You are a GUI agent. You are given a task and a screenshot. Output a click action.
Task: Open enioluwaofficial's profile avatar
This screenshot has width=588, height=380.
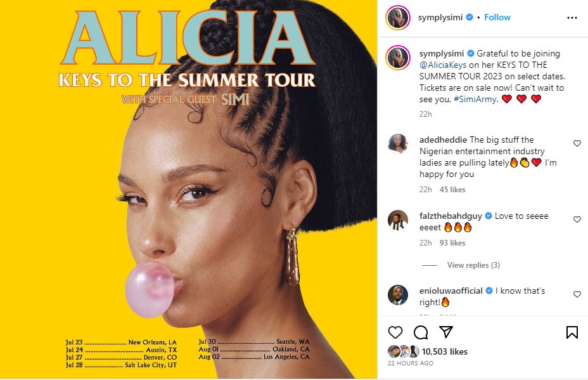point(398,295)
